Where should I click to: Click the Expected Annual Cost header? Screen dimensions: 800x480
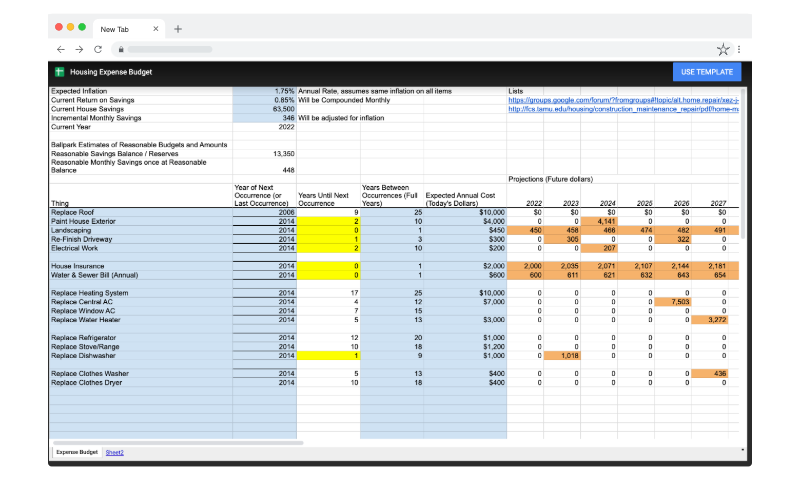[460, 199]
